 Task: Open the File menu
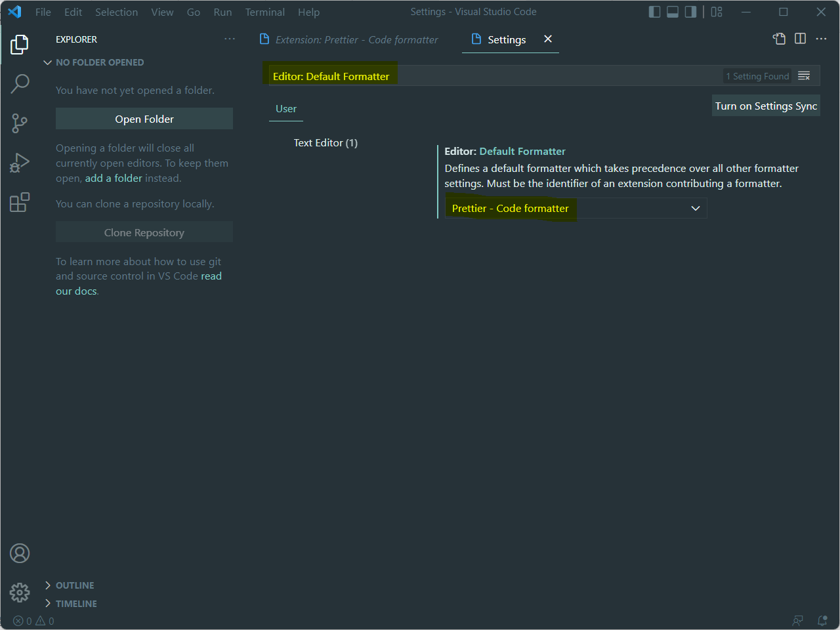click(43, 12)
